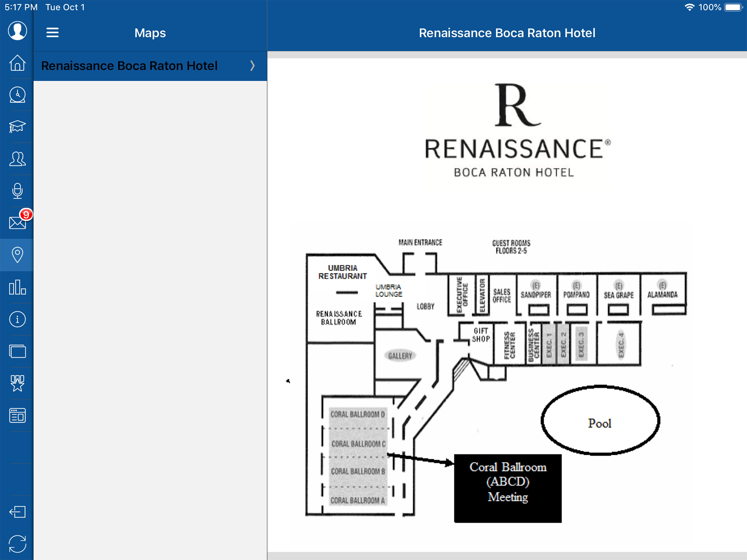Tap the Renaissance Boca Raton Hotel header title

pos(507,33)
